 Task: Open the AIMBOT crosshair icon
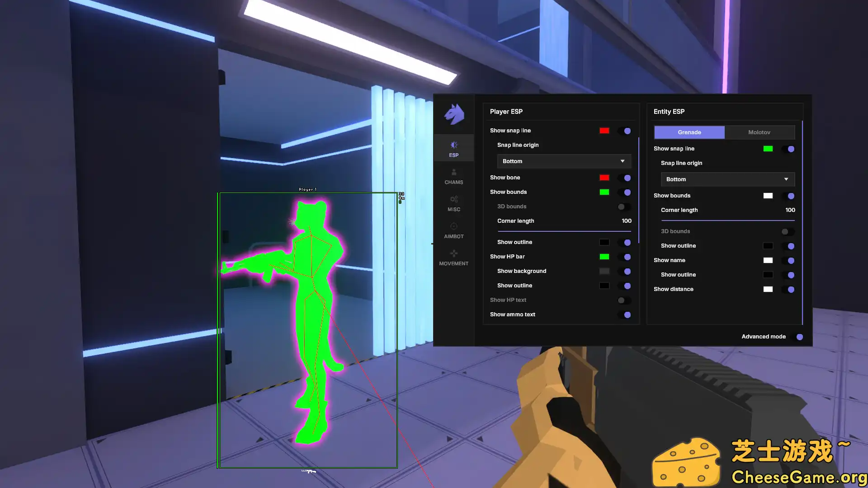tap(454, 226)
